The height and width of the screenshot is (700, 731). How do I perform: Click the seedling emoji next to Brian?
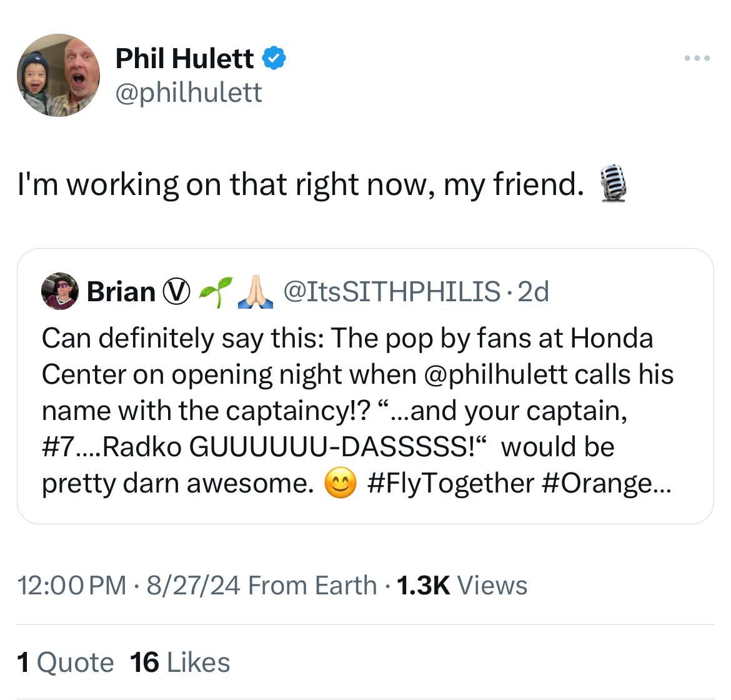(215, 291)
